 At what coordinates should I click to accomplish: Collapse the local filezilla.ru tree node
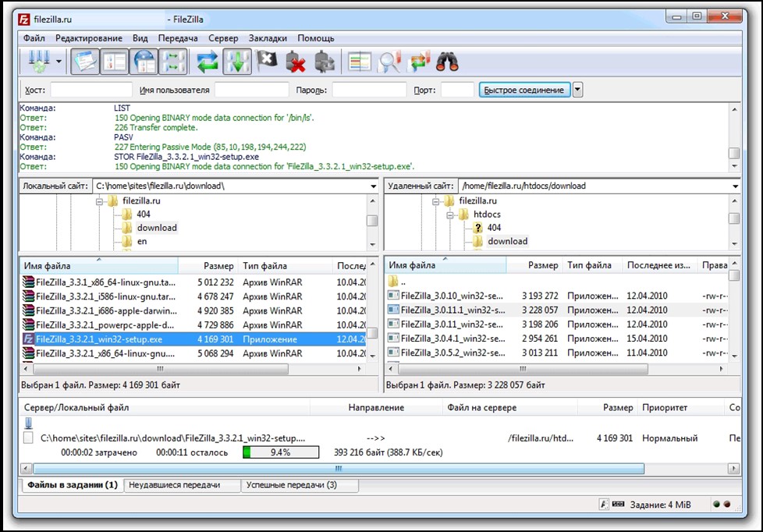click(99, 201)
